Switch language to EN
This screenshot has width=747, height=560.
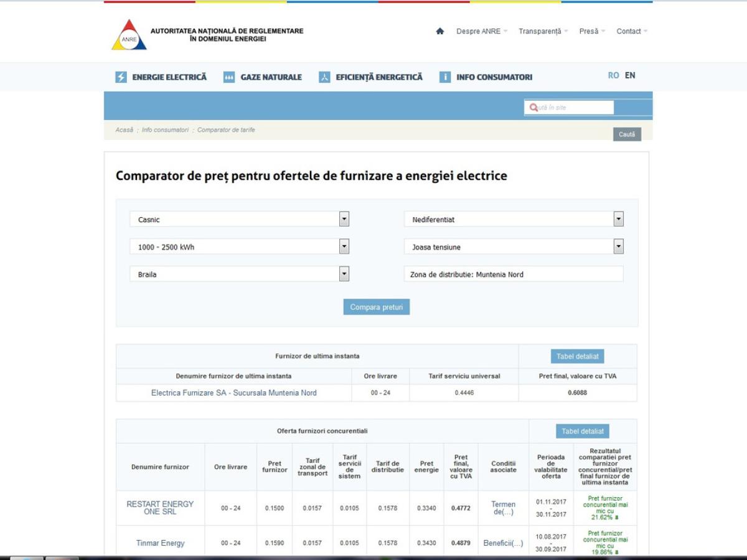630,75
